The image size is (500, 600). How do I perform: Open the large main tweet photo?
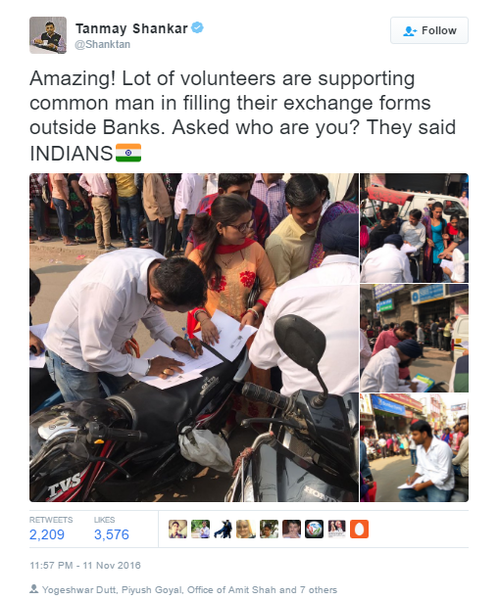point(194,337)
